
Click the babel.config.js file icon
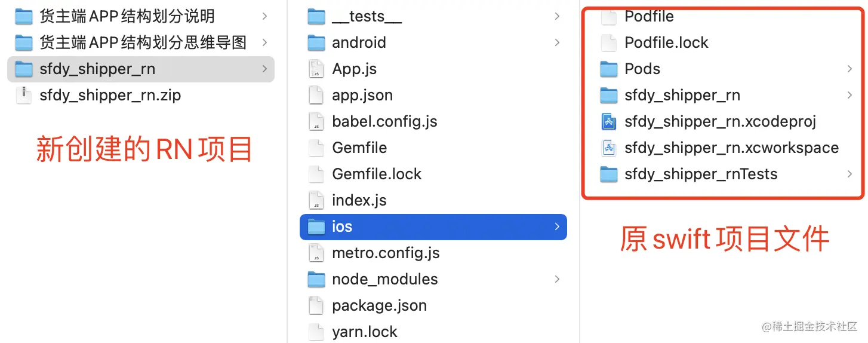click(x=316, y=122)
